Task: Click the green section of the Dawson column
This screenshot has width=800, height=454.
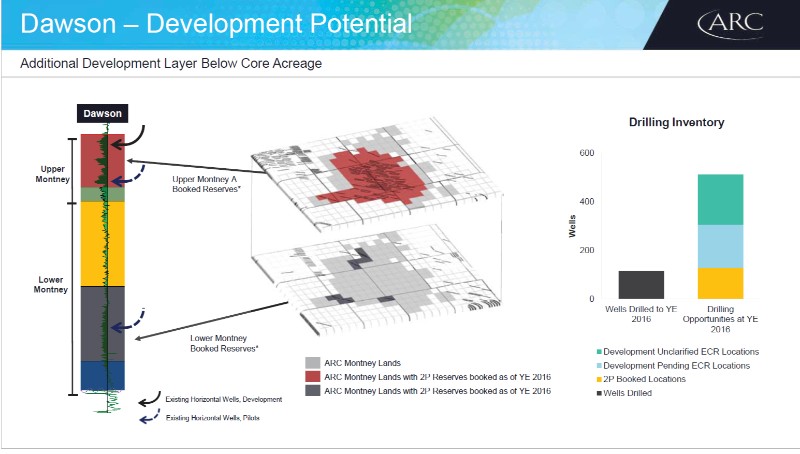Action: 103,194
